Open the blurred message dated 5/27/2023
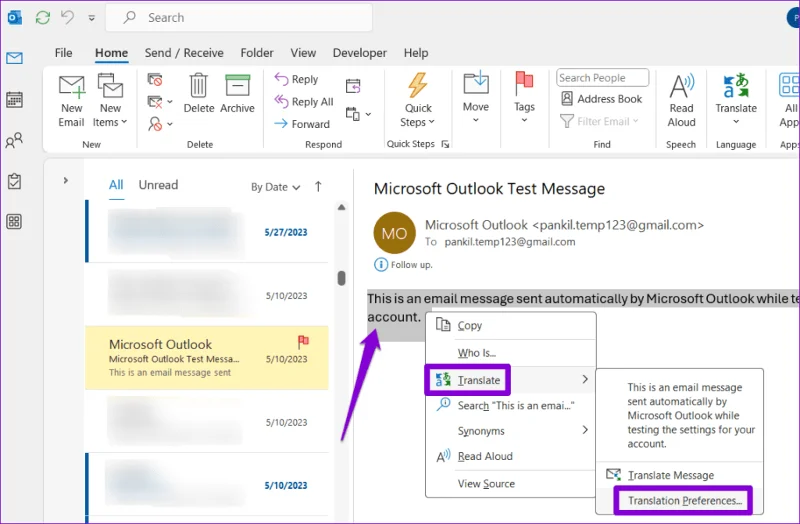 pos(207,231)
